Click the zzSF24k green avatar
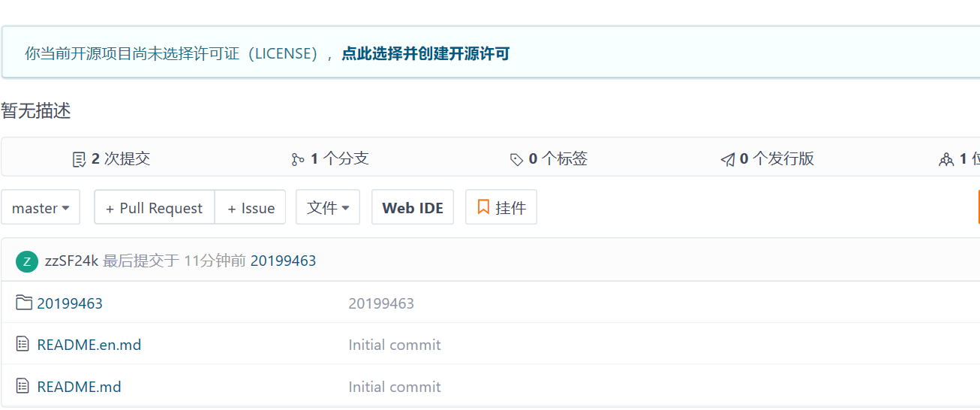Screen dimensions: 980x410 coord(27,261)
